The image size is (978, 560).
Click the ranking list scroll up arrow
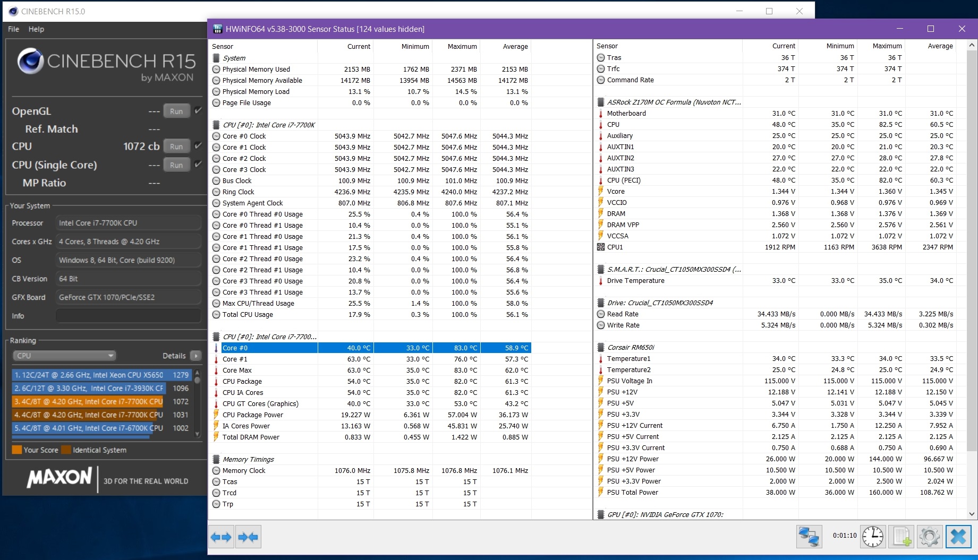[x=198, y=372]
